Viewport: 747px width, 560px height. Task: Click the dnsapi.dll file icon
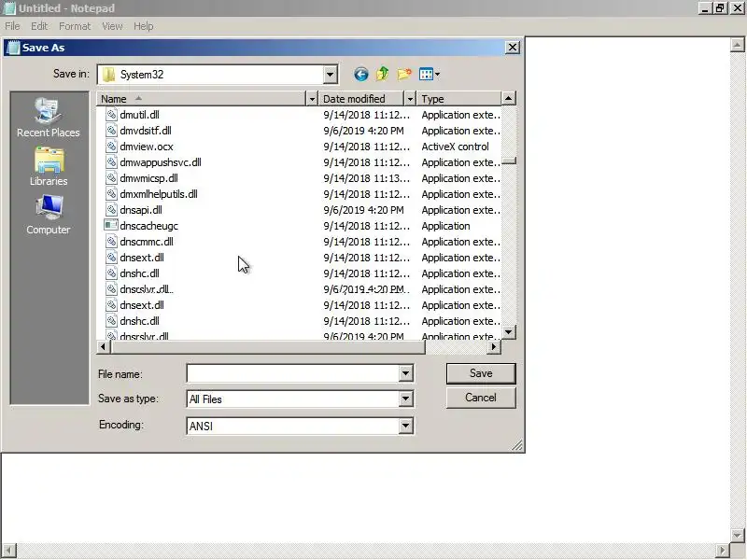(111, 210)
